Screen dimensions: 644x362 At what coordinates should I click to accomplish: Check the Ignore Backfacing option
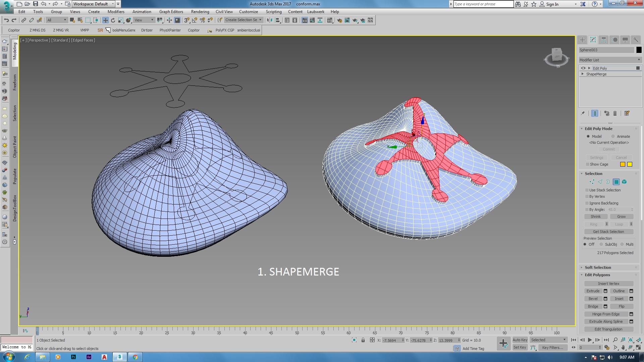[x=587, y=203]
